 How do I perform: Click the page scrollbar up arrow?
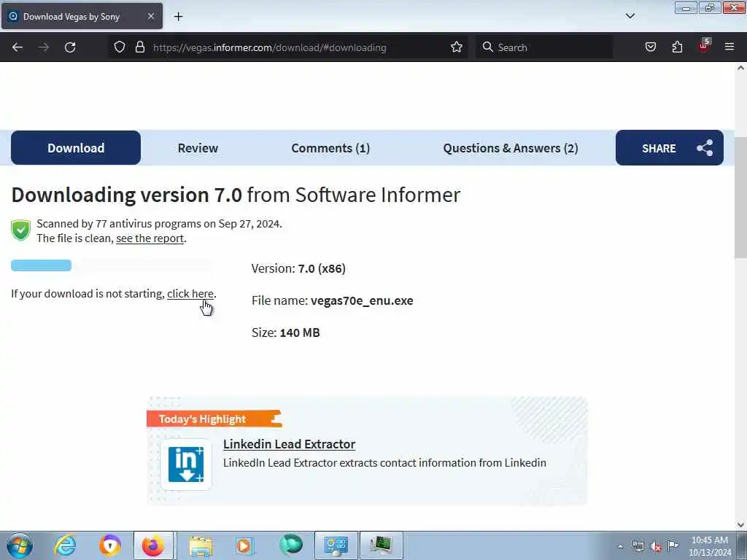click(740, 68)
